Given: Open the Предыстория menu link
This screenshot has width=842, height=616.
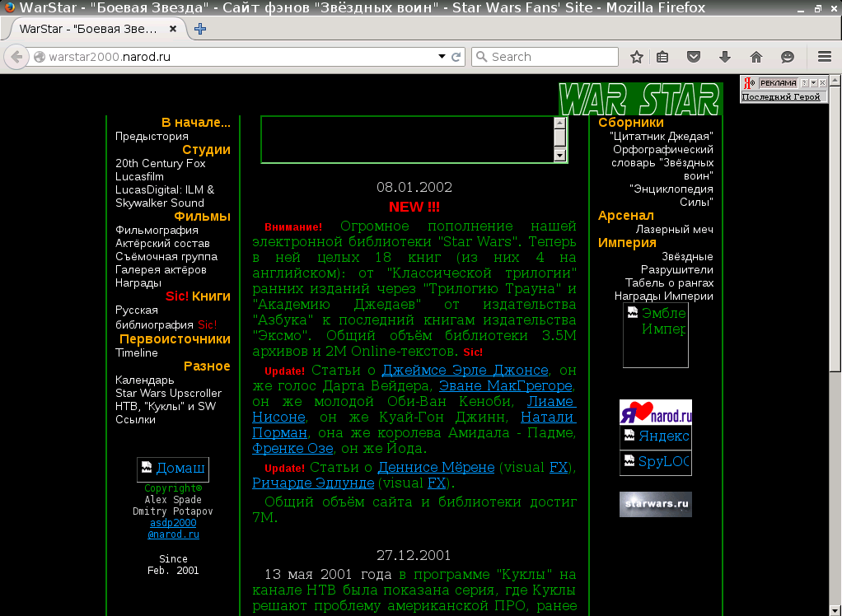Looking at the screenshot, I should (x=152, y=136).
